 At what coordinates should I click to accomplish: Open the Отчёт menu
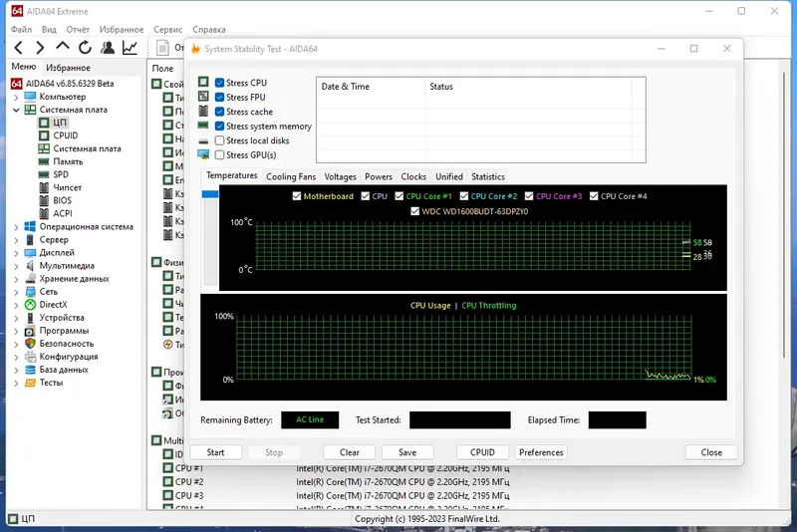coord(78,30)
